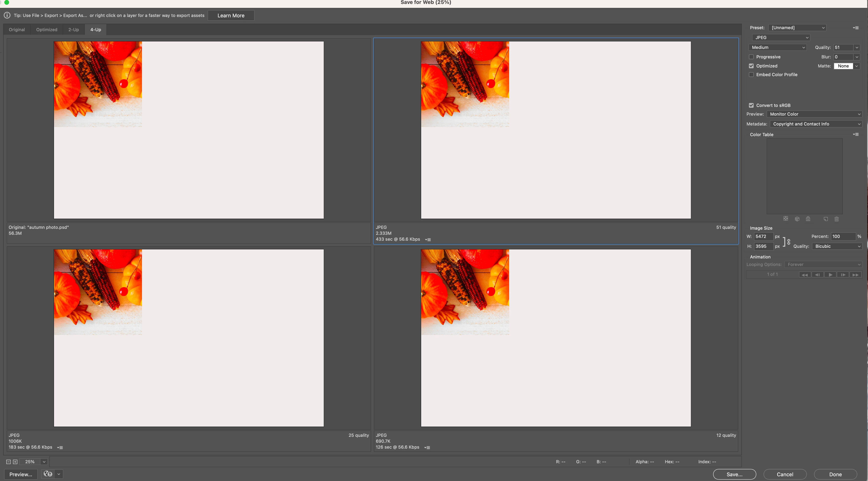Toggle the Convert to sRGB checkbox

pos(751,106)
